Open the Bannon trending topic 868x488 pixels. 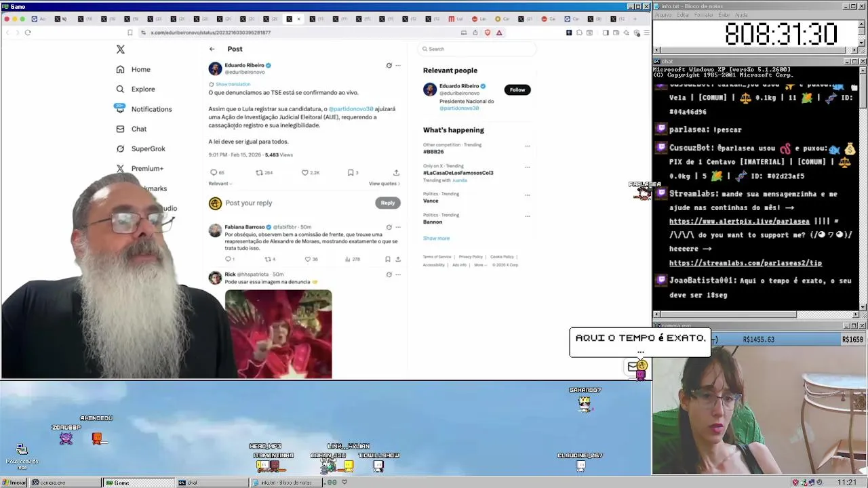pyautogui.click(x=433, y=222)
